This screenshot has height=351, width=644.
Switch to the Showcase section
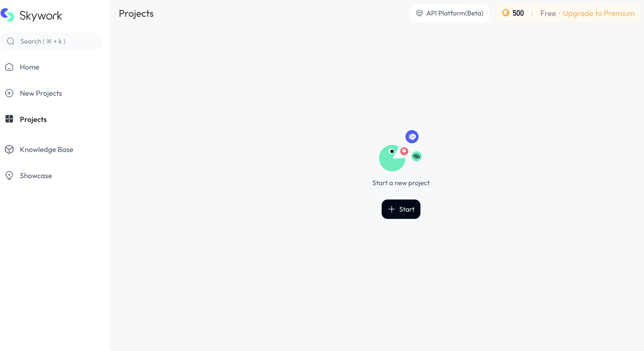[36, 175]
